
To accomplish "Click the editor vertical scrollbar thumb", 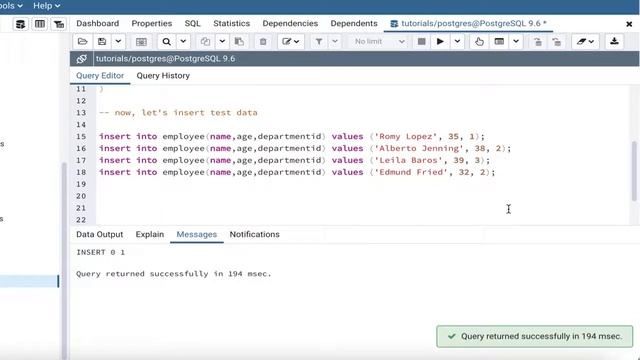I will tap(634, 171).
